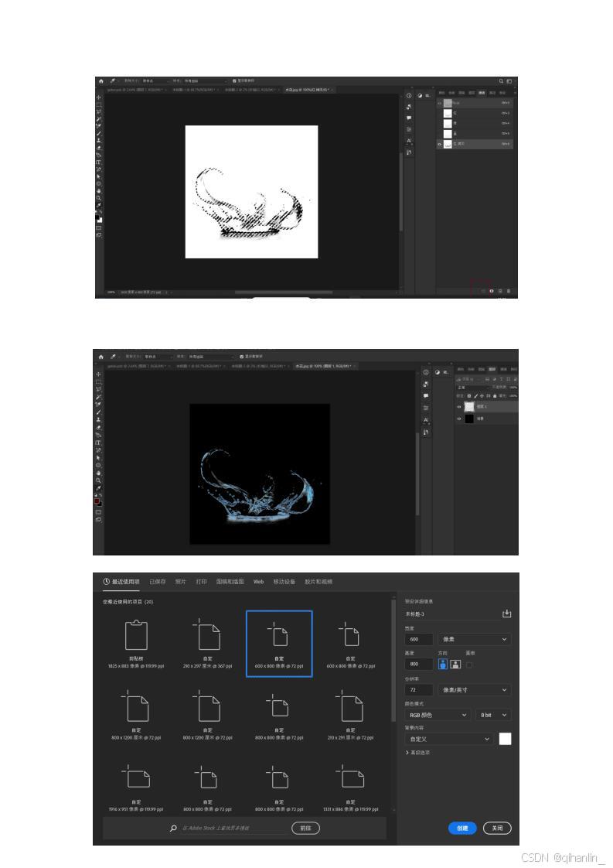Select the 210 x 297 毫米 preset
The height and width of the screenshot is (868, 613).
(x=207, y=644)
